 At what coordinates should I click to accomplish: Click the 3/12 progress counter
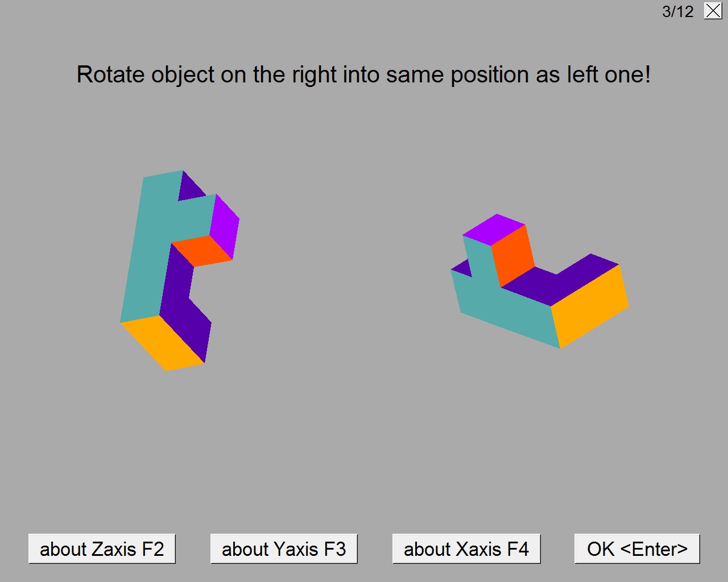pyautogui.click(x=677, y=11)
